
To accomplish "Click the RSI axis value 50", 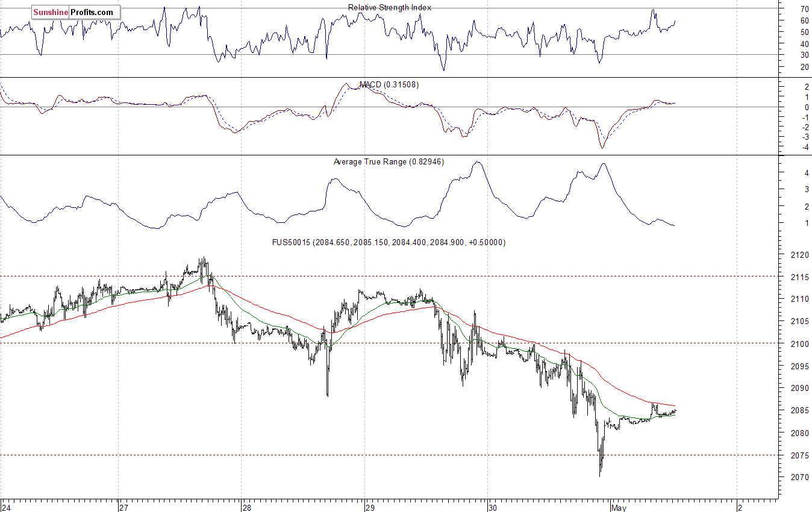I will click(x=804, y=32).
